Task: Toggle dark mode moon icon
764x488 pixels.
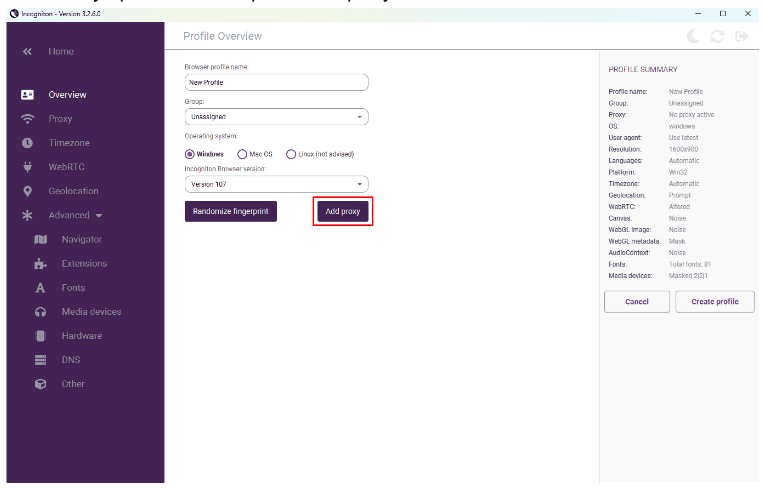Action: pyautogui.click(x=694, y=36)
